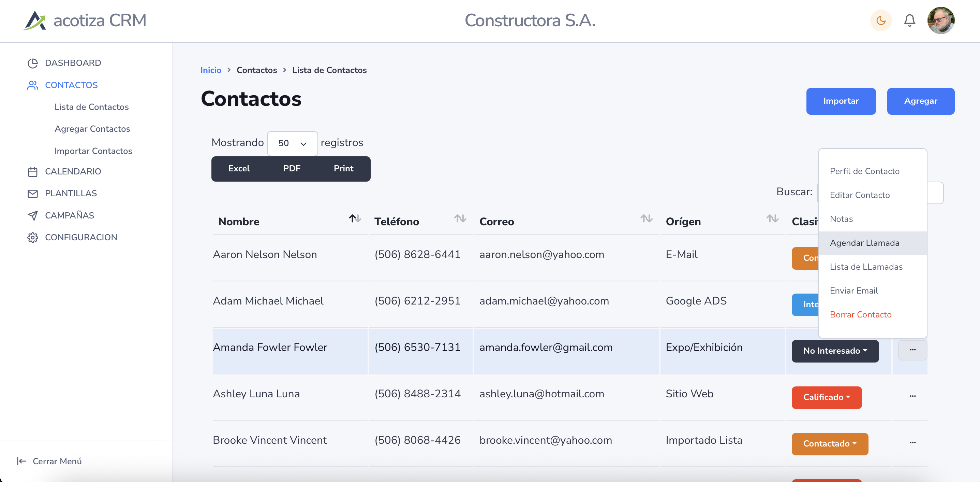The image size is (980, 482).
Task: Open Configuracion gear item
Action: 81,237
